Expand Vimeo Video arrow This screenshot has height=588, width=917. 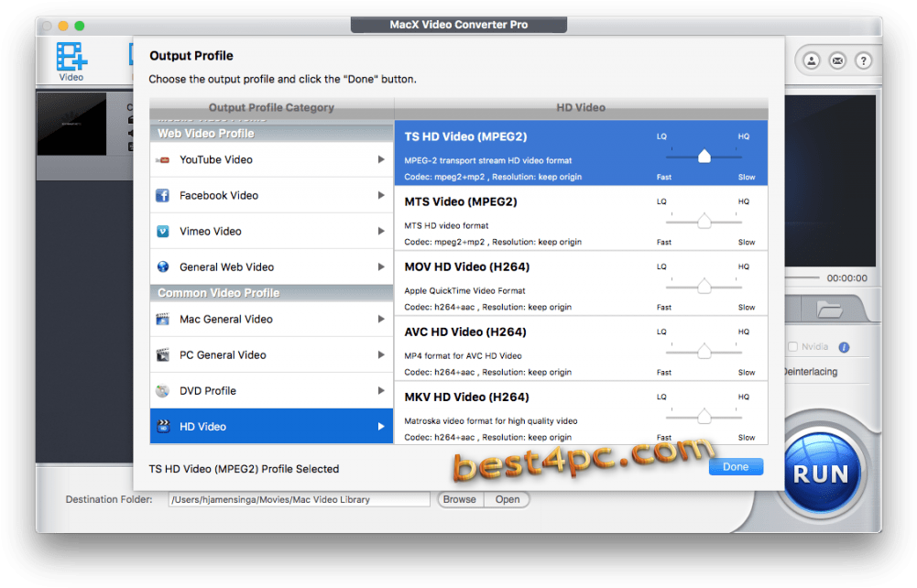pos(381,232)
